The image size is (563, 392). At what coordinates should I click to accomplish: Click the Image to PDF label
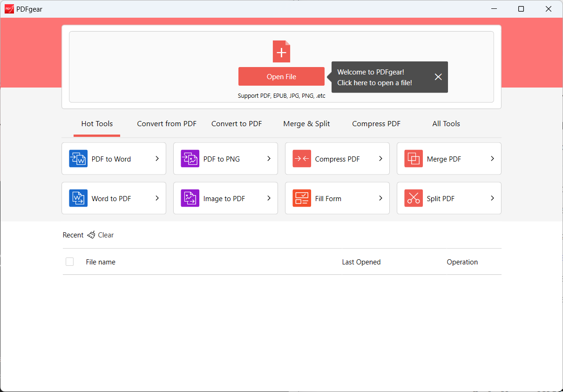click(x=224, y=199)
